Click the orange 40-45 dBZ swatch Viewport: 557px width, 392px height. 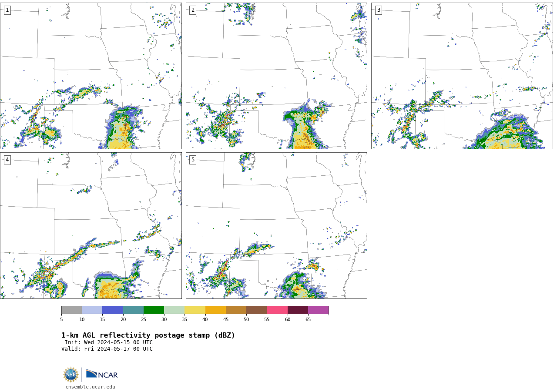click(x=215, y=310)
